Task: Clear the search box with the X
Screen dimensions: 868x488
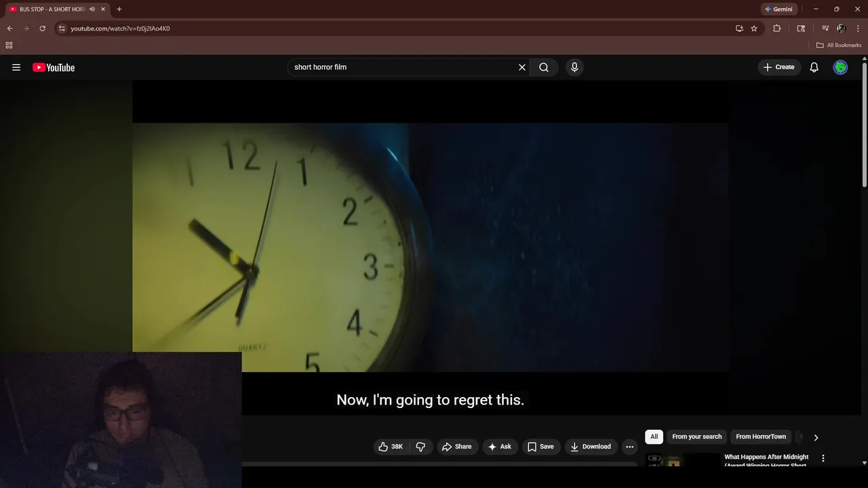Action: coord(522,67)
